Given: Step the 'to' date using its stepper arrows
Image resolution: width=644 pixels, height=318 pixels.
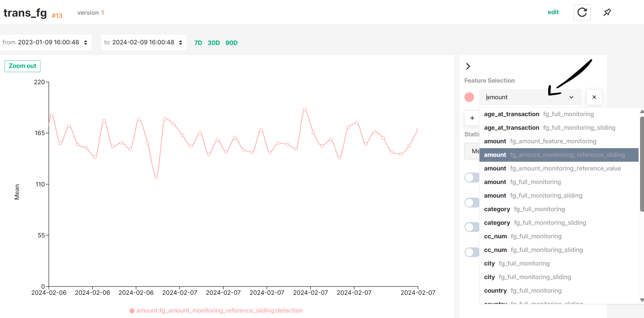Looking at the screenshot, I should tap(180, 42).
